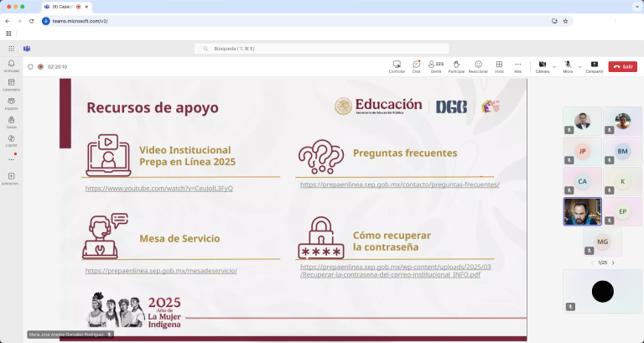Select the JP participant tile
This screenshot has width=644, height=343.
coord(582,151)
